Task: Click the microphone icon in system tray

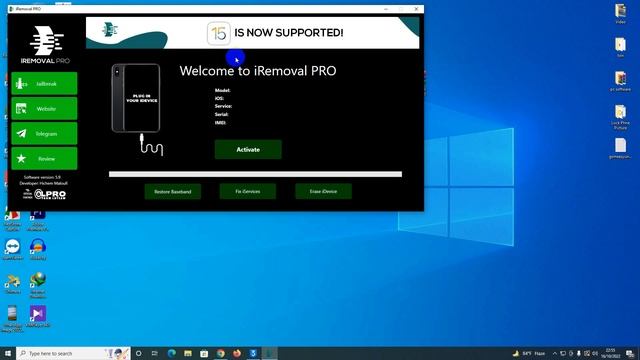Action: (579, 353)
